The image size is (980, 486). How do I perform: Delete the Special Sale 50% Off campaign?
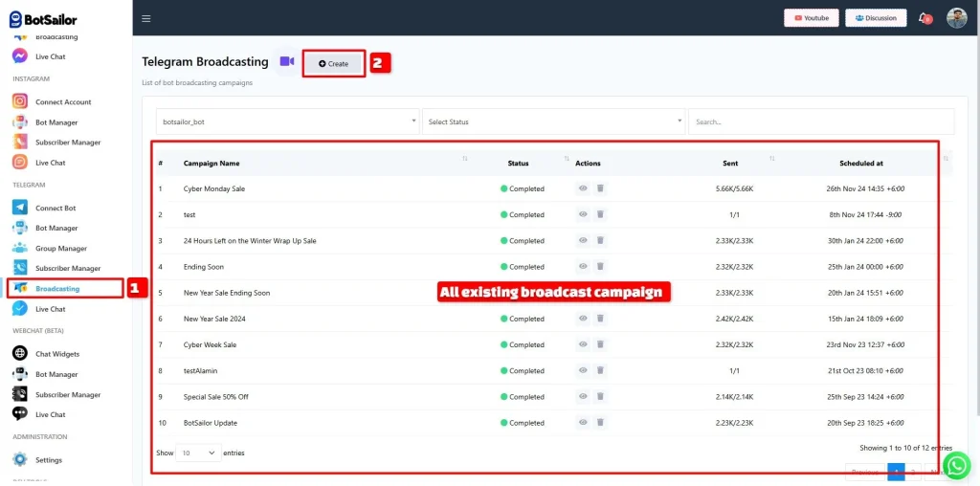coord(600,397)
